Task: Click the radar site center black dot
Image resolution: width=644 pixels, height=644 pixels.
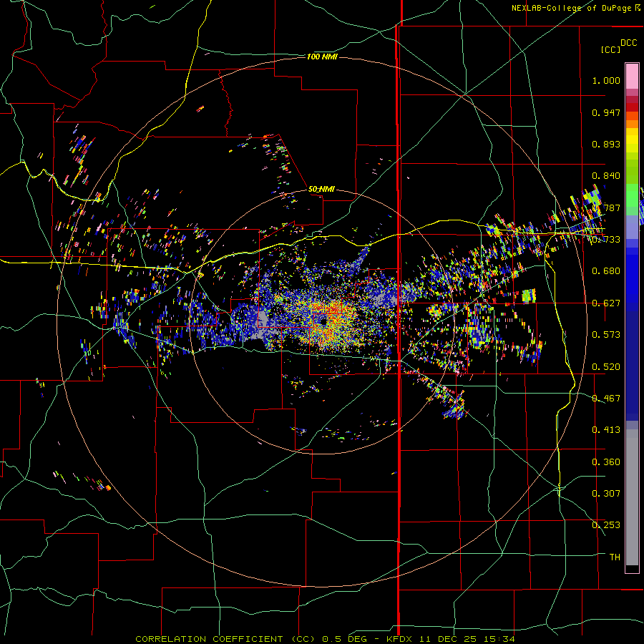Action: click(x=324, y=321)
